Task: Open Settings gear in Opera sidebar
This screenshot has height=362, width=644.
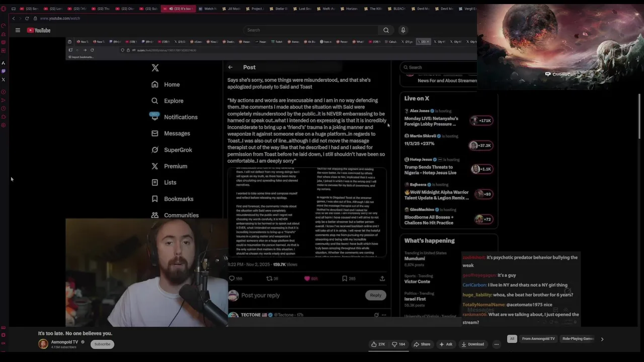Action: click(4, 125)
